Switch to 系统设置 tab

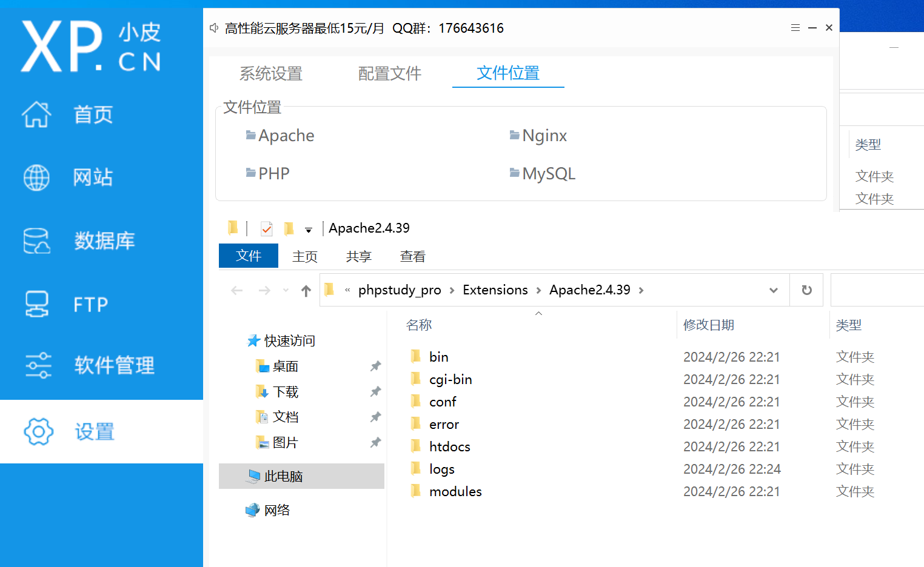(x=271, y=74)
